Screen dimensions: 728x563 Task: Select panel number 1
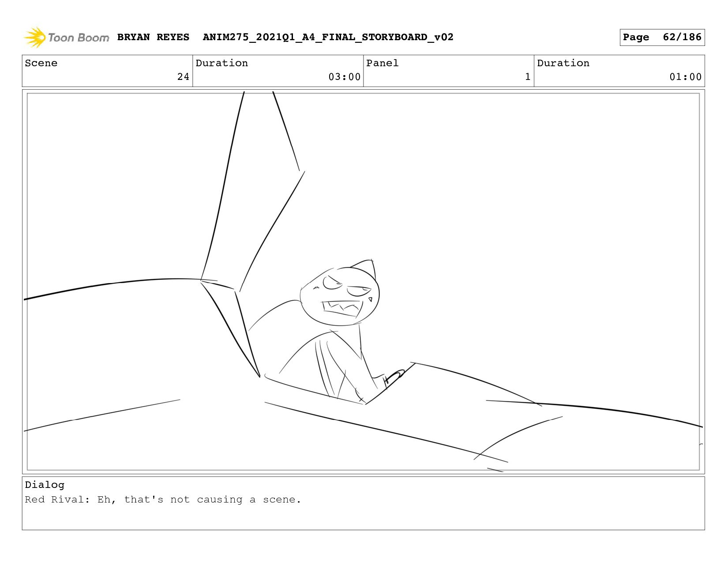(528, 77)
